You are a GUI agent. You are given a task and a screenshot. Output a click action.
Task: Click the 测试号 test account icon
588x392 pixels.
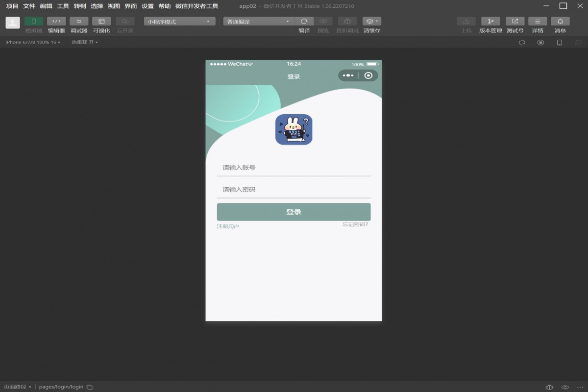(x=515, y=22)
